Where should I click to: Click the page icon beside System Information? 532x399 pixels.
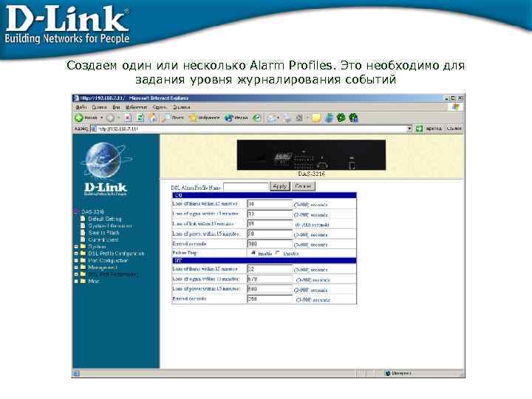click(x=83, y=225)
